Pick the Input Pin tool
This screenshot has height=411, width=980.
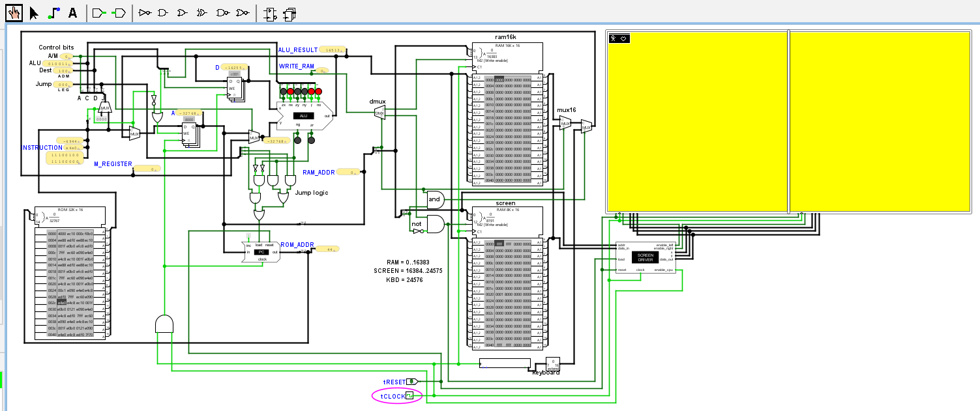click(x=98, y=12)
